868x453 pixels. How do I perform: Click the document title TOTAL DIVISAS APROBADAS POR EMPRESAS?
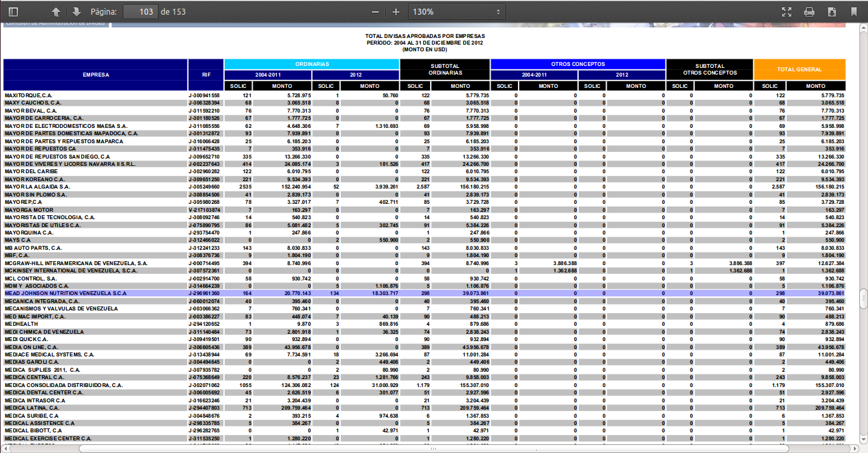coord(425,35)
